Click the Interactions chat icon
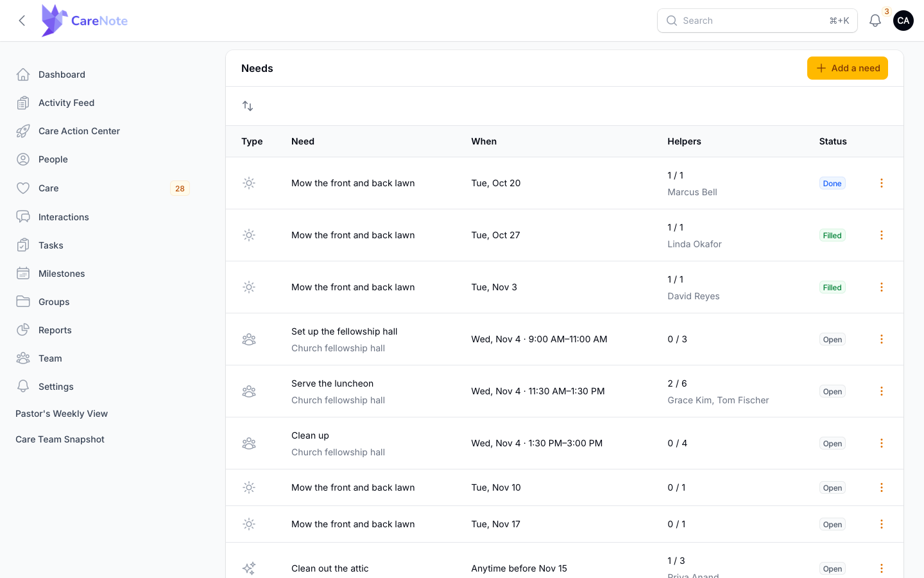Viewport: 924px width, 578px height. coord(23,217)
